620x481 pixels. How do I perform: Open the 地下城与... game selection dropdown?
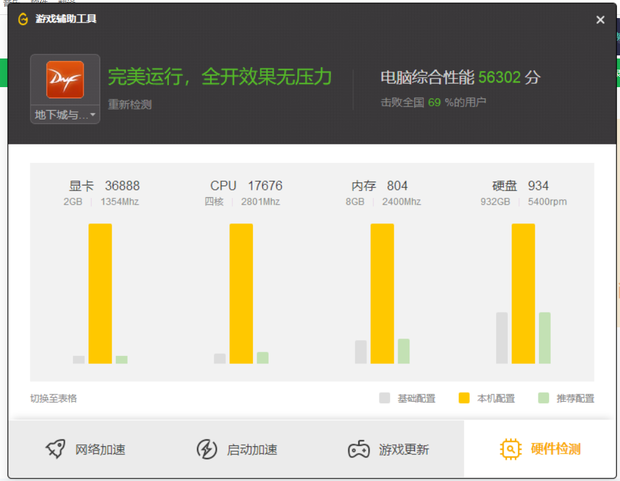(65, 115)
